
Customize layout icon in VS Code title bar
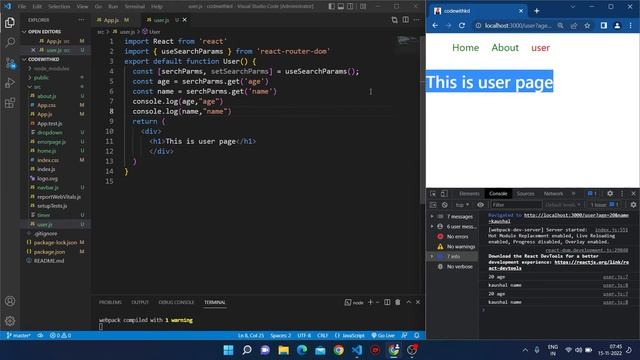click(x=363, y=6)
